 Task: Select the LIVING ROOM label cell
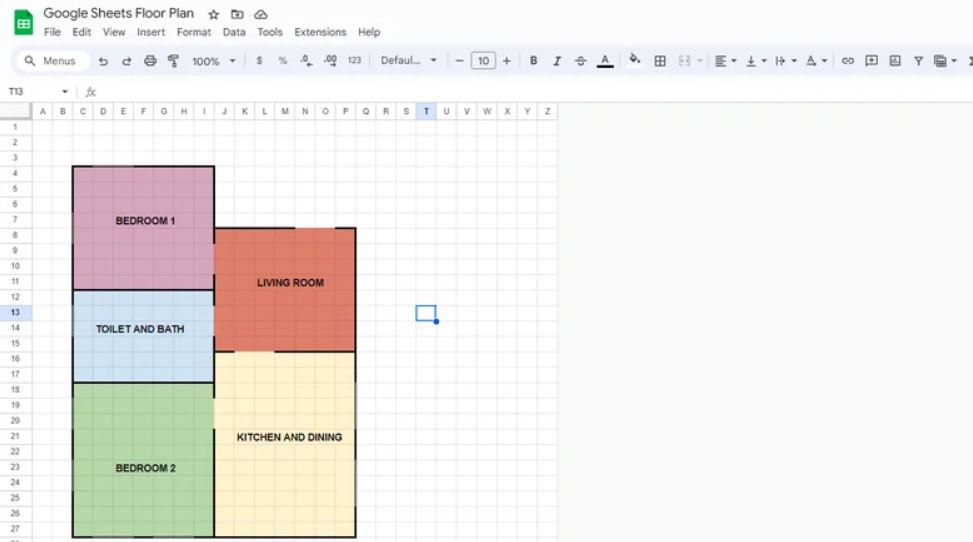(x=290, y=282)
